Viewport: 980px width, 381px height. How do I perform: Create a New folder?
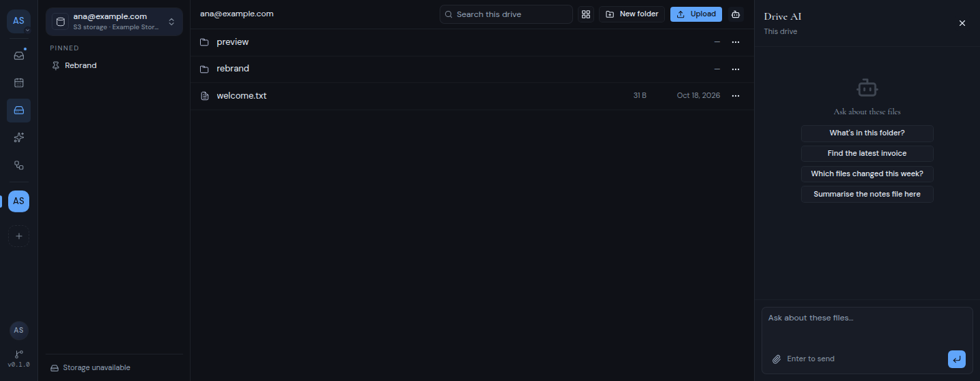click(x=632, y=14)
